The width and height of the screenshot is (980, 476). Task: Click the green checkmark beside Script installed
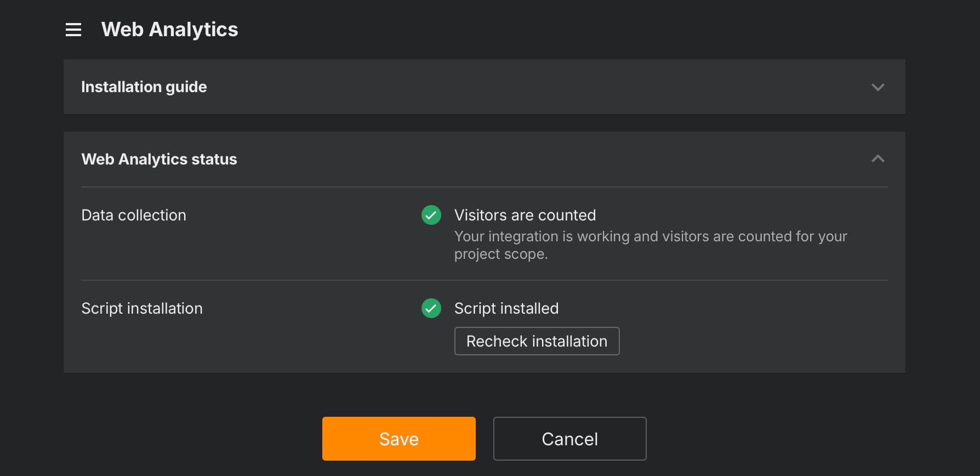click(x=431, y=308)
